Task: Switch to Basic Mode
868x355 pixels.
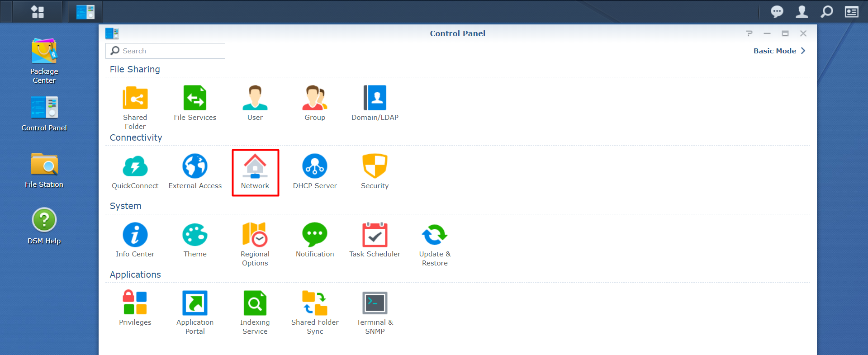Action: click(779, 51)
